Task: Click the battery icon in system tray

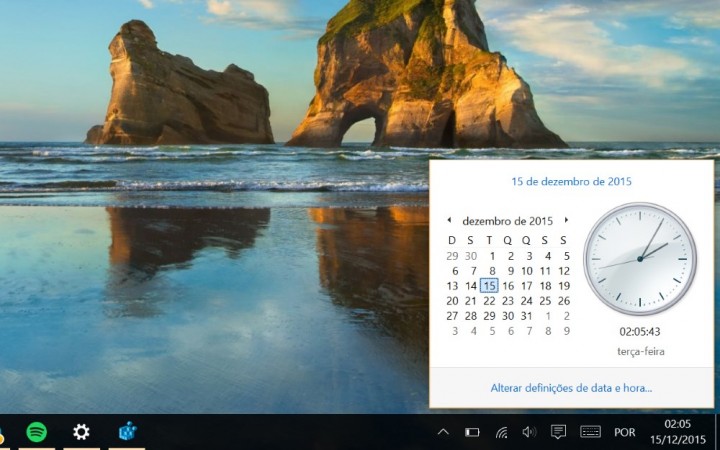Action: pyautogui.click(x=472, y=432)
